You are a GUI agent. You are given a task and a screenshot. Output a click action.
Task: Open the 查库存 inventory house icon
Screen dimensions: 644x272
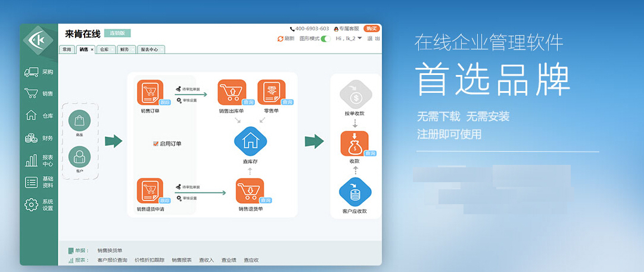click(250, 141)
